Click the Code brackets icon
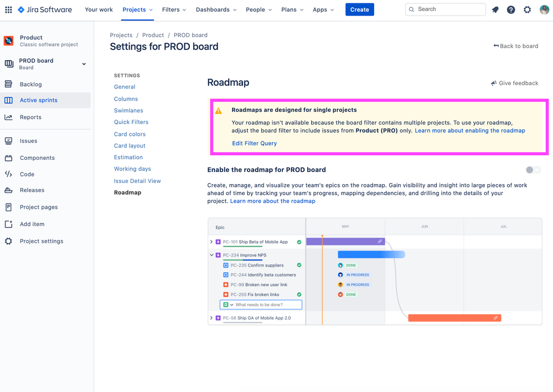Viewport: 553px width, 392px height. pos(8,174)
